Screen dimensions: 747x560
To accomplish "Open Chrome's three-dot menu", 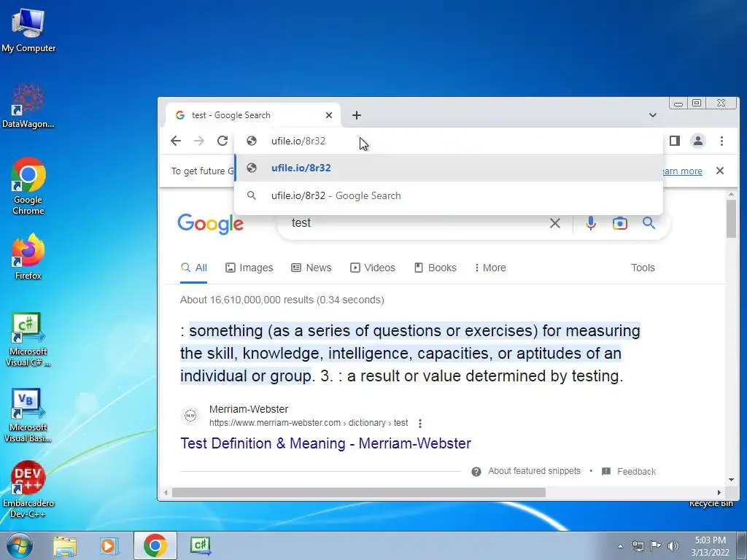I will (x=721, y=141).
